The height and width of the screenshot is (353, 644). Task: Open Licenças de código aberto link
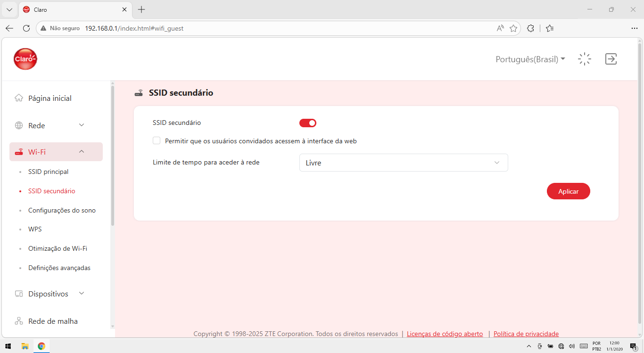(x=445, y=334)
